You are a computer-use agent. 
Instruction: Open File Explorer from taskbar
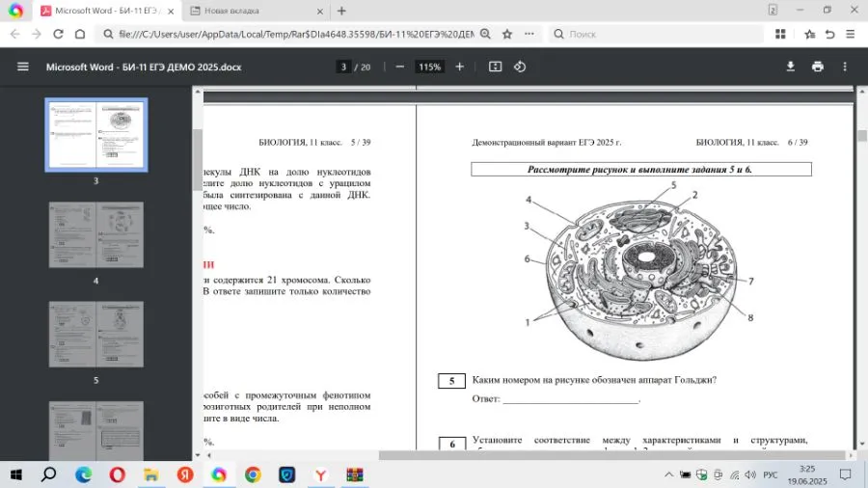(151, 474)
